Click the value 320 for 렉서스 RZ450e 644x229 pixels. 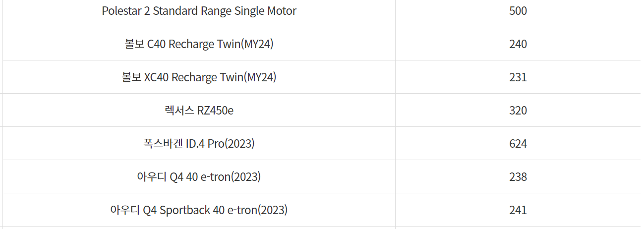click(x=518, y=111)
